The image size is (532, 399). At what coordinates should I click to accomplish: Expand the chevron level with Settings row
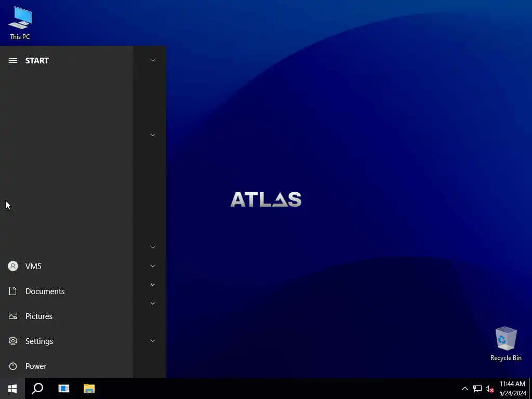[x=153, y=341]
